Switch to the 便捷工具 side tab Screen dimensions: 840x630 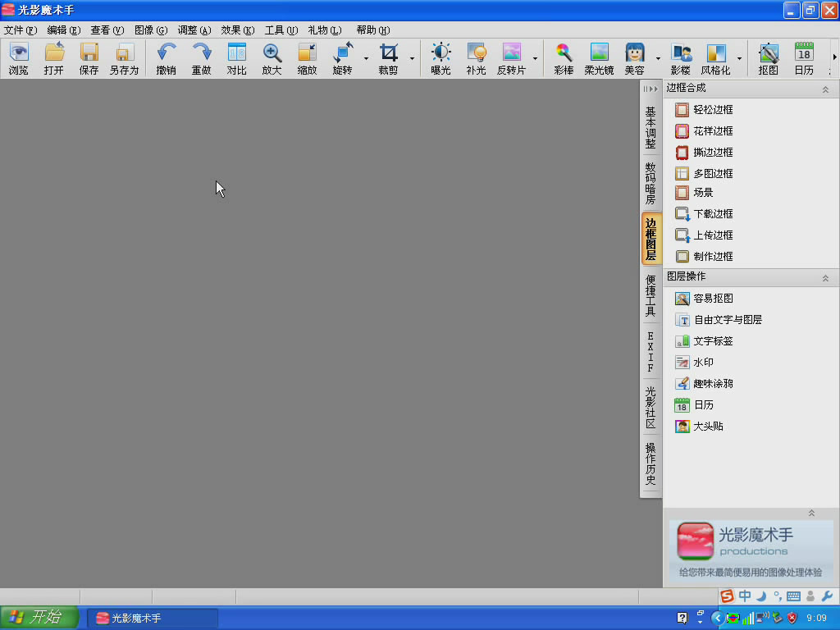point(651,295)
